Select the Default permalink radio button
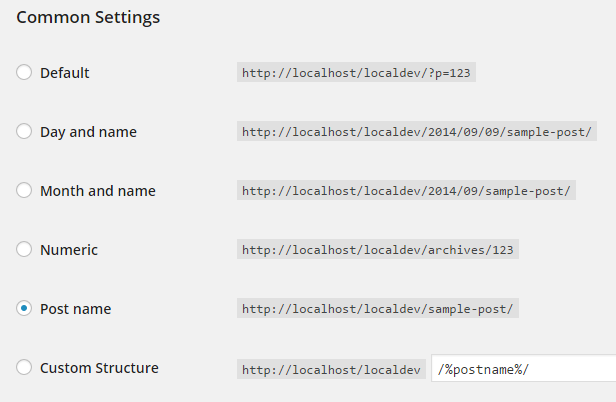This screenshot has height=402, width=616. click(x=24, y=73)
